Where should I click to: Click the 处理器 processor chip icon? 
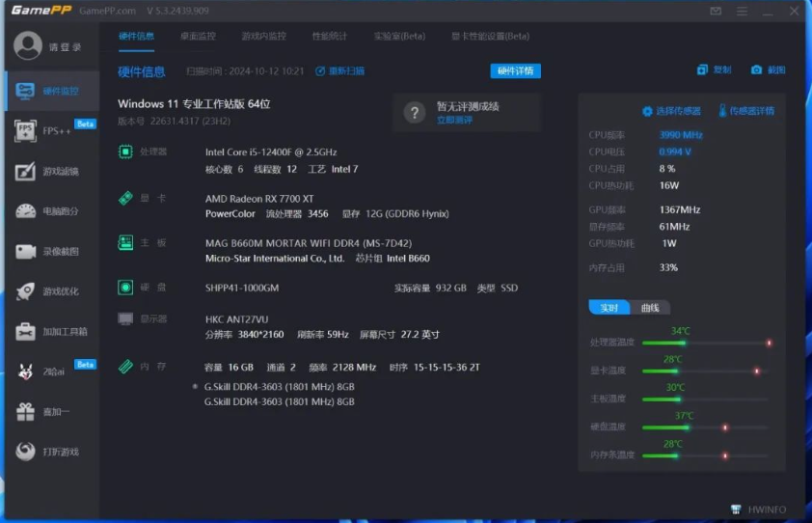click(125, 151)
